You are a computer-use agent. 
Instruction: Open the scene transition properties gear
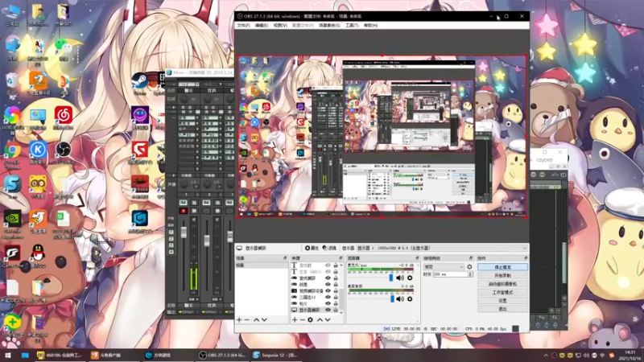469,267
